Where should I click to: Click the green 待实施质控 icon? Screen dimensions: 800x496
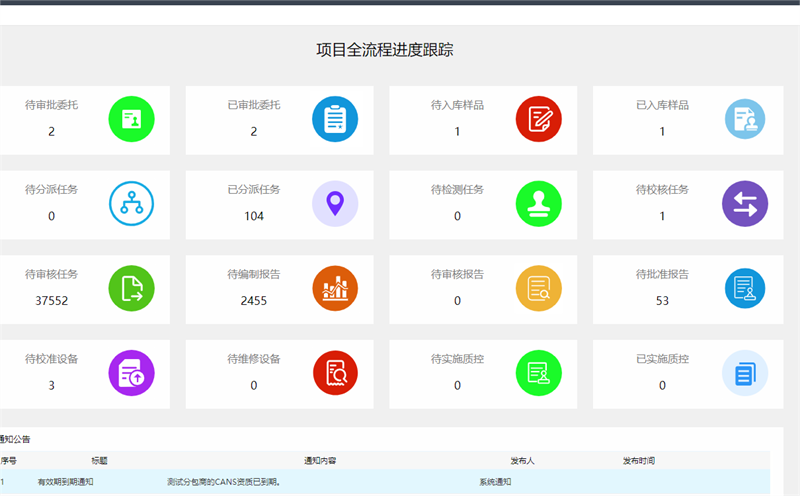click(539, 373)
